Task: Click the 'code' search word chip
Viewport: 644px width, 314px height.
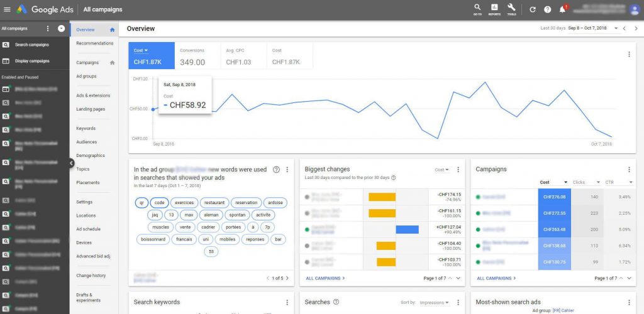Action: pos(159,202)
